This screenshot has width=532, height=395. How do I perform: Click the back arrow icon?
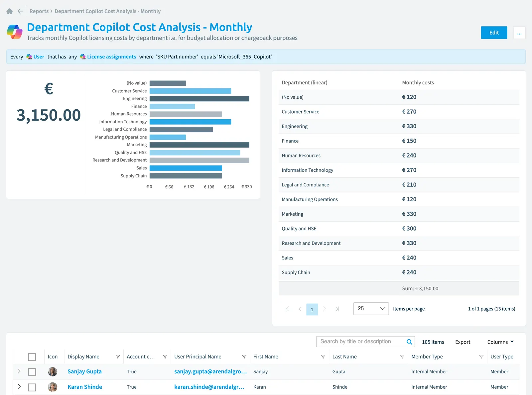pos(20,11)
